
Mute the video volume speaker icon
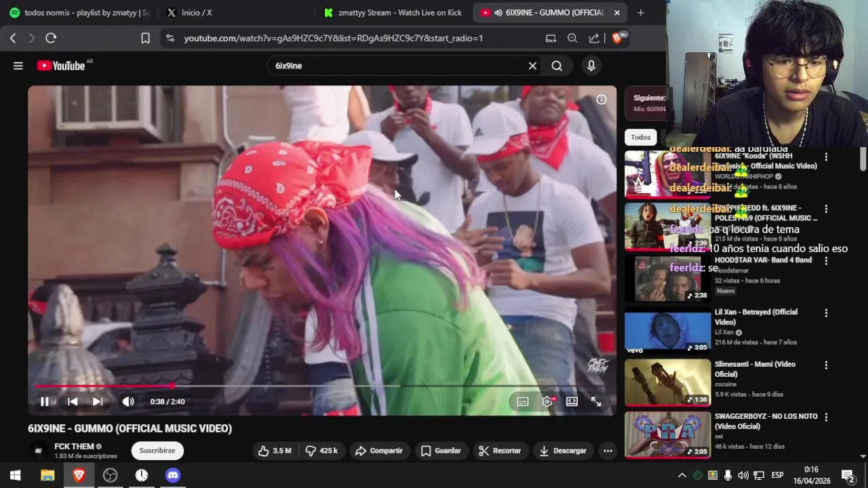[128, 401]
